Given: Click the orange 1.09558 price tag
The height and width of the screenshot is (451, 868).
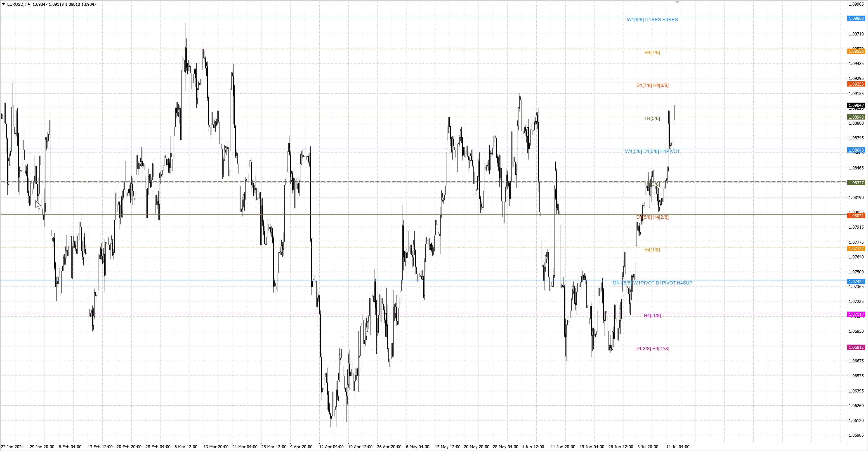Looking at the screenshot, I should point(856,51).
